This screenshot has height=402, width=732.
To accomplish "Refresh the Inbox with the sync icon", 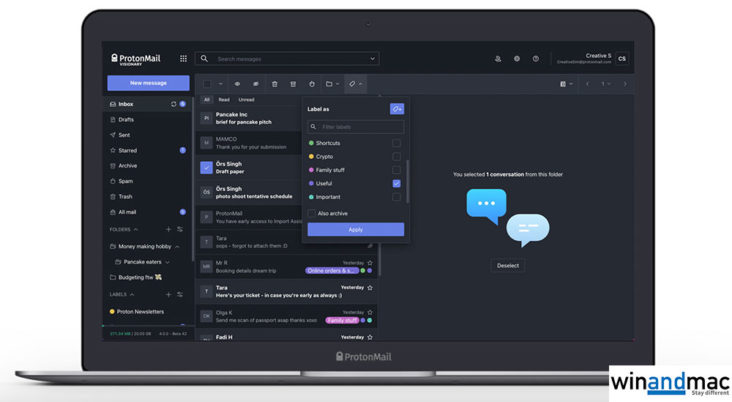I will [x=174, y=104].
